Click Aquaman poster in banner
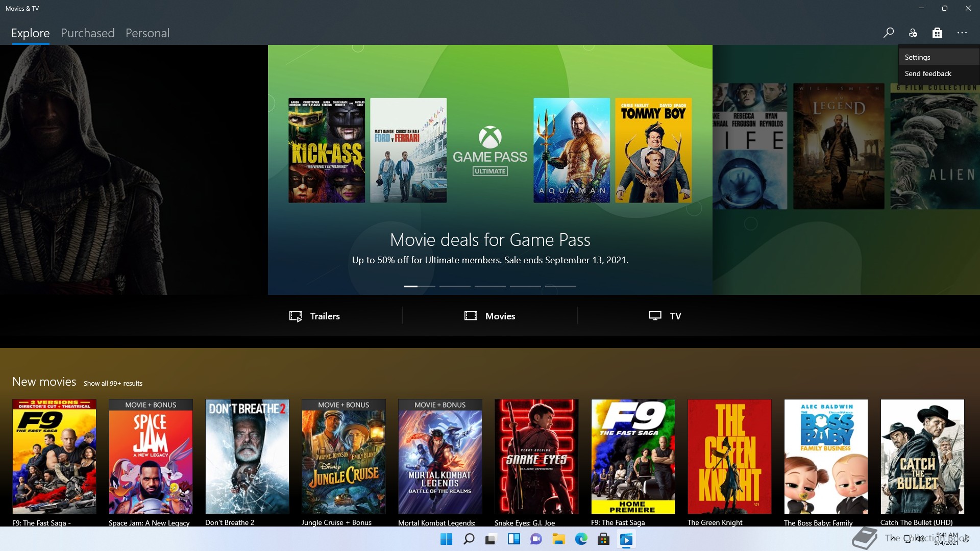This screenshot has height=551, width=980. (x=572, y=150)
